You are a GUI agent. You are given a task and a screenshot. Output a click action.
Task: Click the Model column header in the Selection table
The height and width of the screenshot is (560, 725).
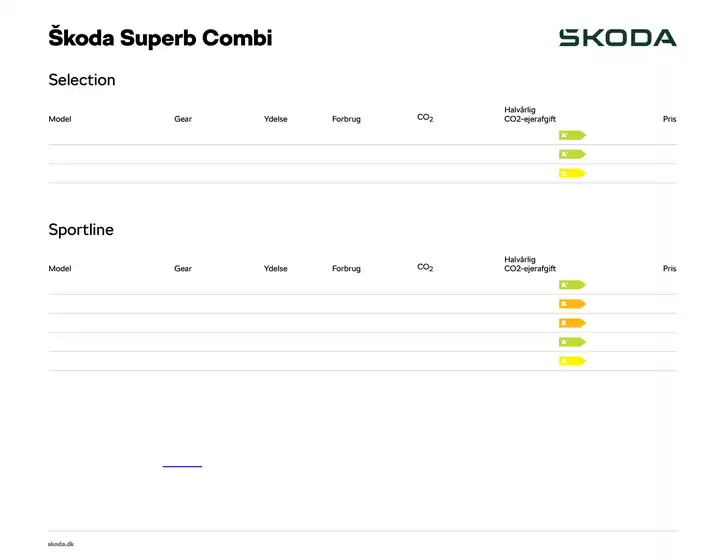[60, 119]
